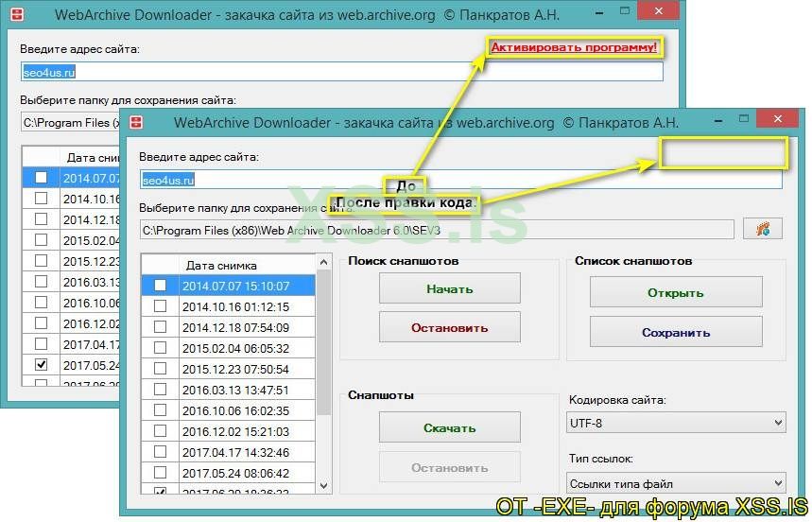Screen dimensions: 812x522
Task: Tick the 2015.02.04 06:05:32 checkbox
Action: pos(160,347)
